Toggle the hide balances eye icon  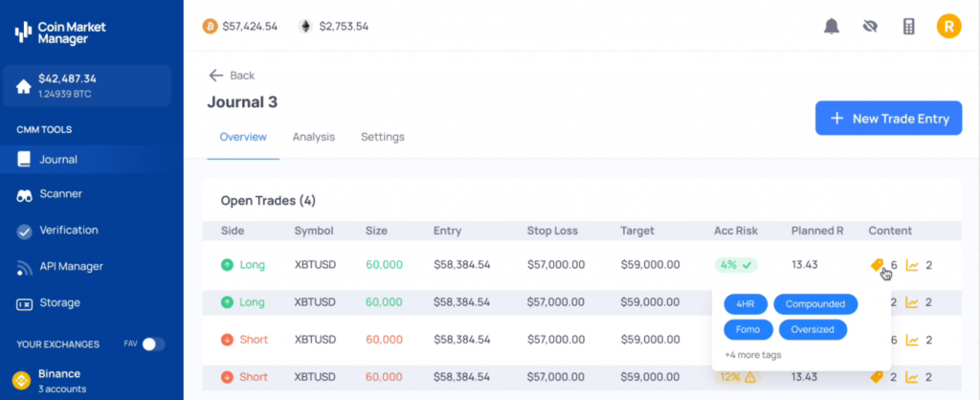[870, 26]
